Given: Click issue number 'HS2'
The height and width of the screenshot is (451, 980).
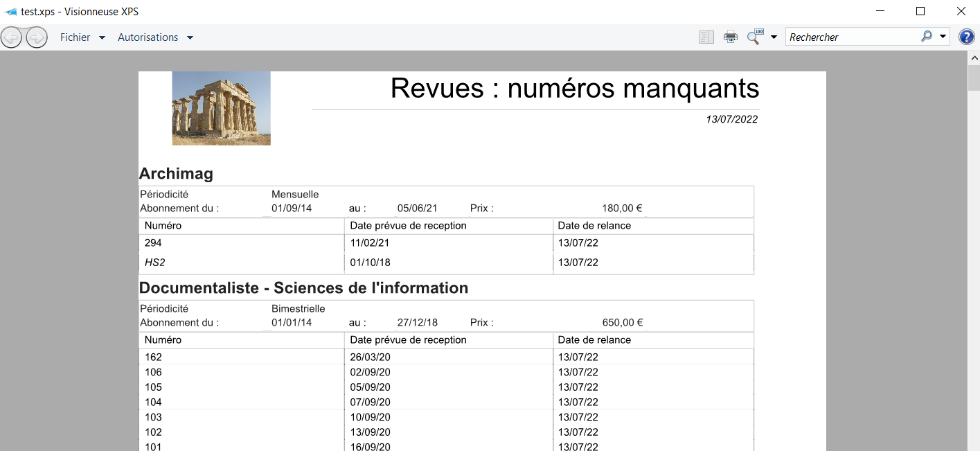Looking at the screenshot, I should [155, 263].
